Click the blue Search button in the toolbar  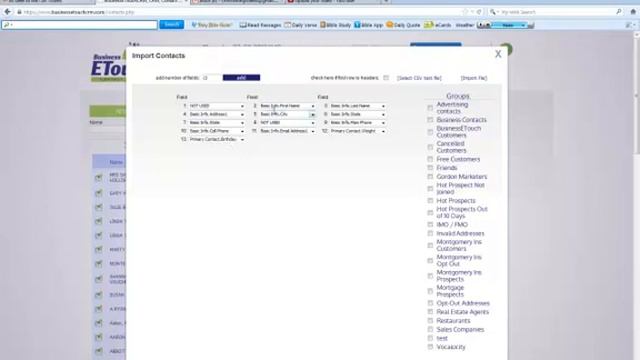click(x=171, y=24)
